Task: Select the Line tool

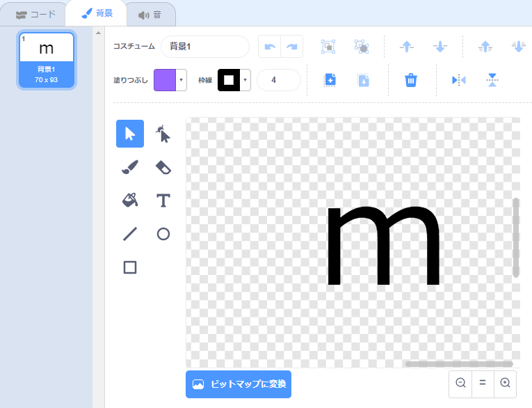Action: (x=130, y=234)
